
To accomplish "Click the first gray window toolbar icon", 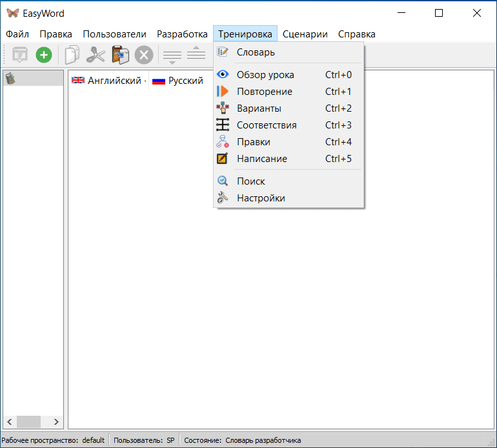I will coord(20,55).
